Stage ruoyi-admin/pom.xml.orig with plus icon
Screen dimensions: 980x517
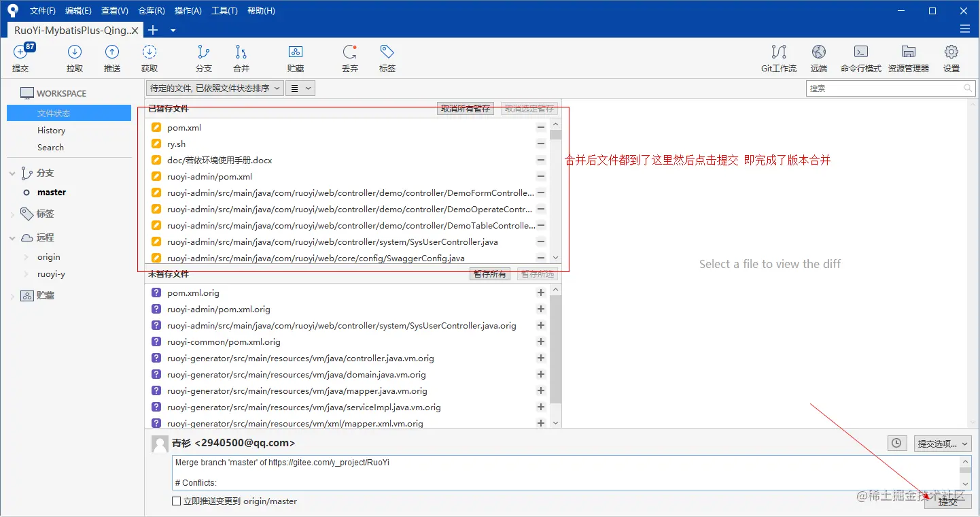[x=541, y=309]
